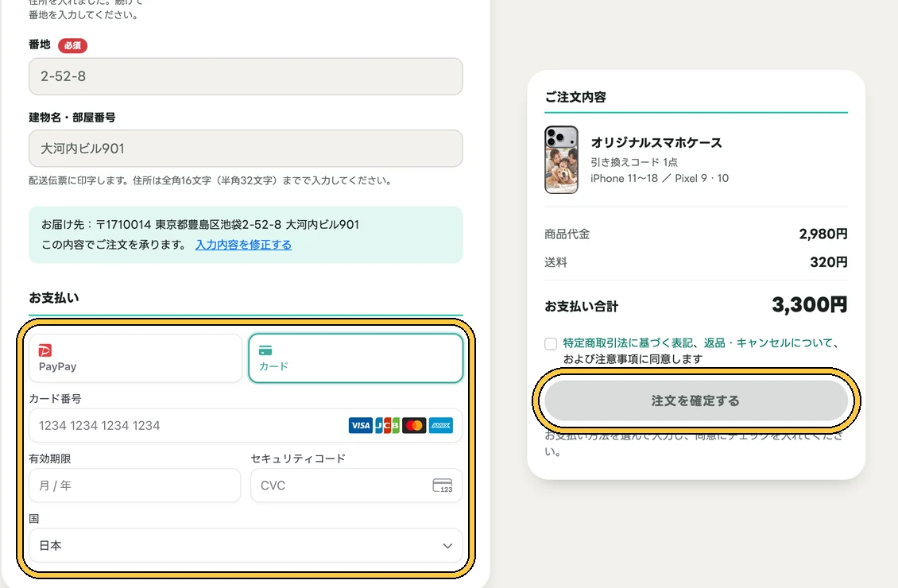
Task: Click the VISA card brand icon
Action: click(360, 425)
